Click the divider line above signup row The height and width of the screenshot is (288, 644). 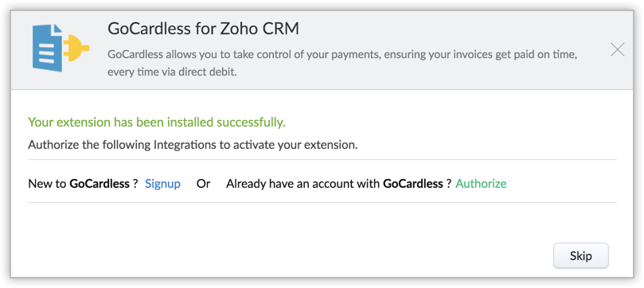click(322, 160)
